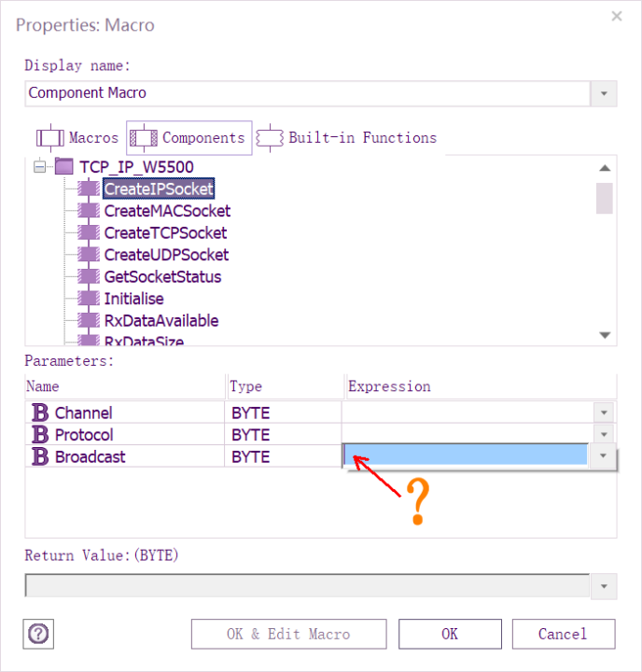The width and height of the screenshot is (642, 672).
Task: Collapse the TCP_IP_W5500 tree node
Action: (39, 167)
